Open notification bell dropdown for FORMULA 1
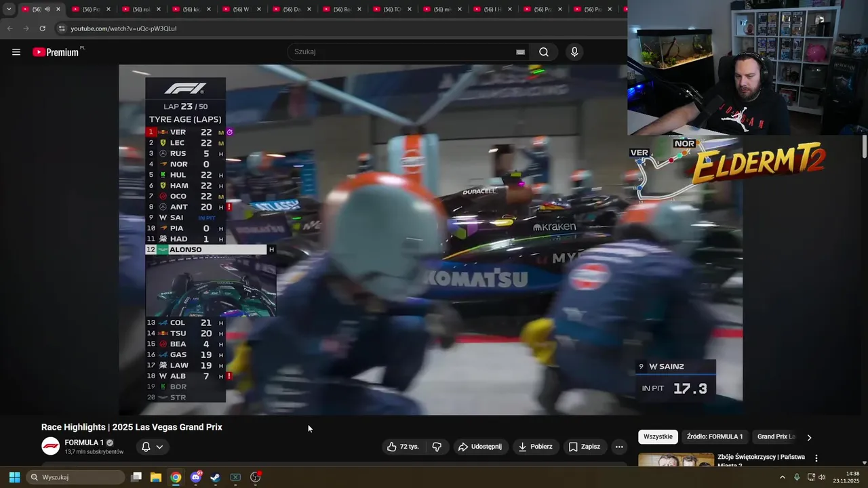Image resolution: width=868 pixels, height=488 pixels. pyautogui.click(x=152, y=447)
